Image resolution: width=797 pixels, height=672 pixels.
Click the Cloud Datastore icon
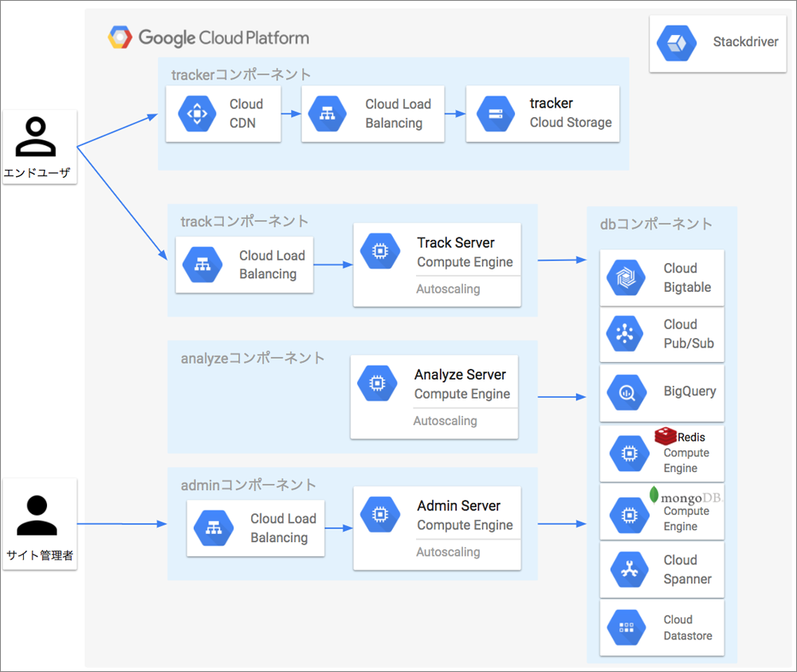pyautogui.click(x=626, y=627)
